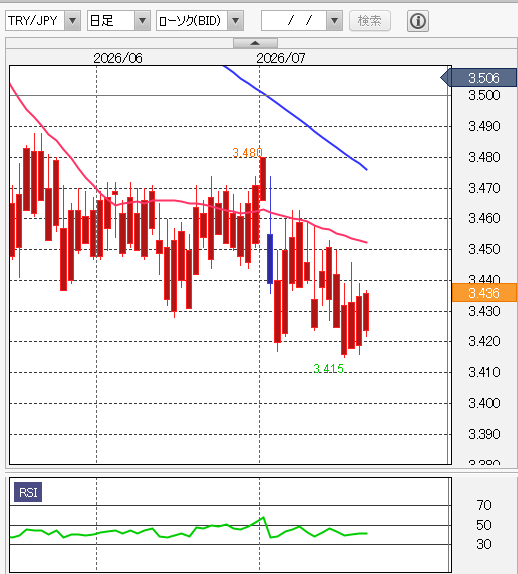Click the 検索 search button
518x574 pixels.
click(x=370, y=21)
